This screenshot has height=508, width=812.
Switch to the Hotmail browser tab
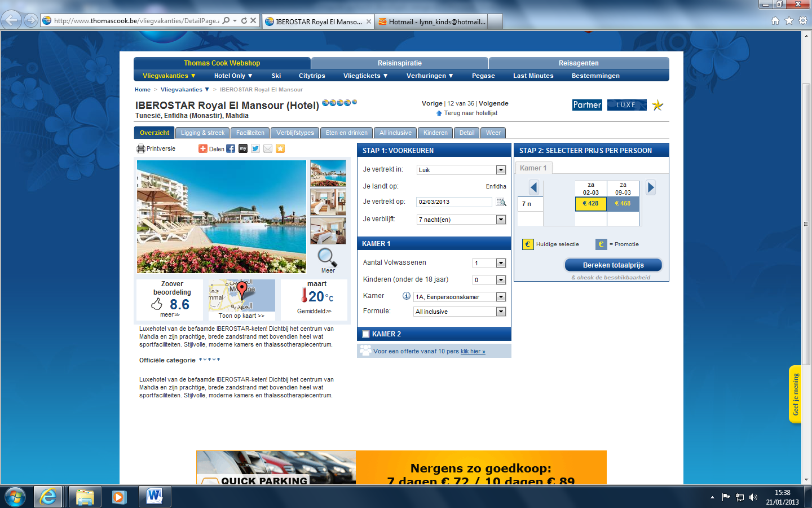point(432,21)
